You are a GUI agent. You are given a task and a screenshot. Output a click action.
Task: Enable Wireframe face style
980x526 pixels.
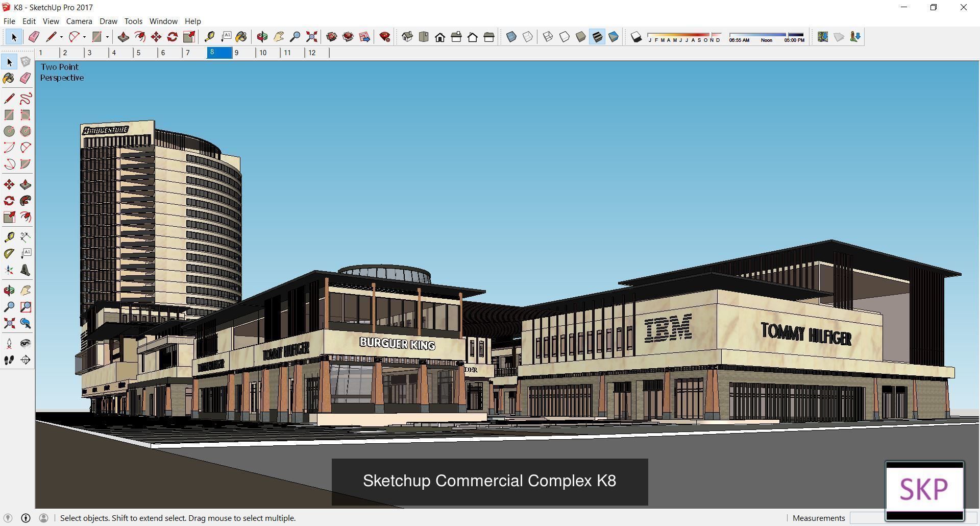click(x=548, y=37)
